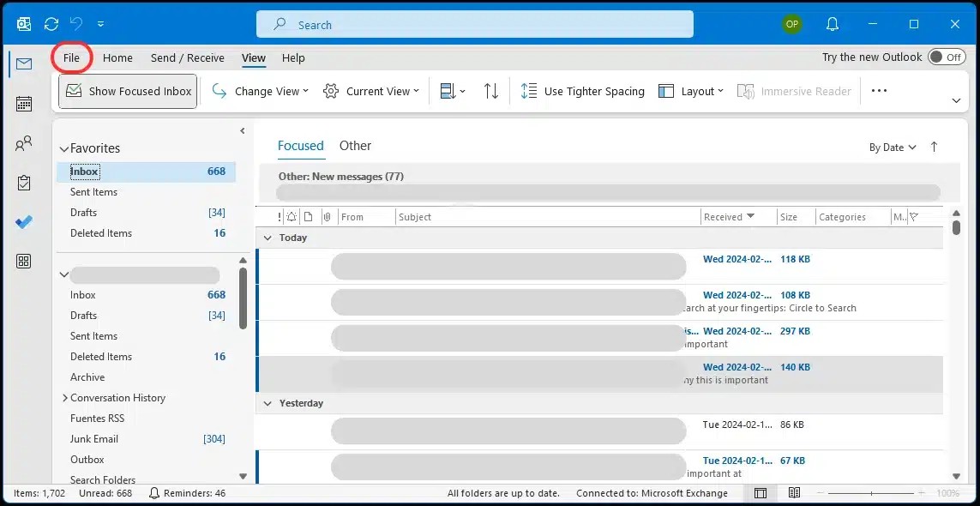The image size is (980, 506).
Task: Open the Tasks clipboard icon
Action: (x=24, y=184)
